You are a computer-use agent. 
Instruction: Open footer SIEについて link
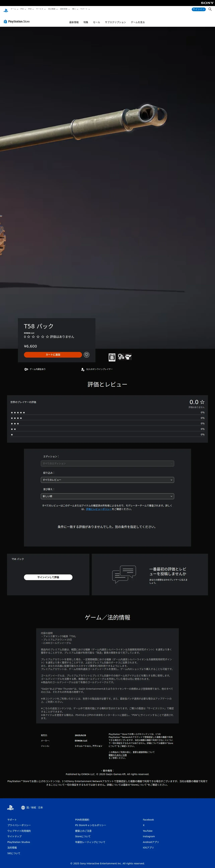point(14,853)
